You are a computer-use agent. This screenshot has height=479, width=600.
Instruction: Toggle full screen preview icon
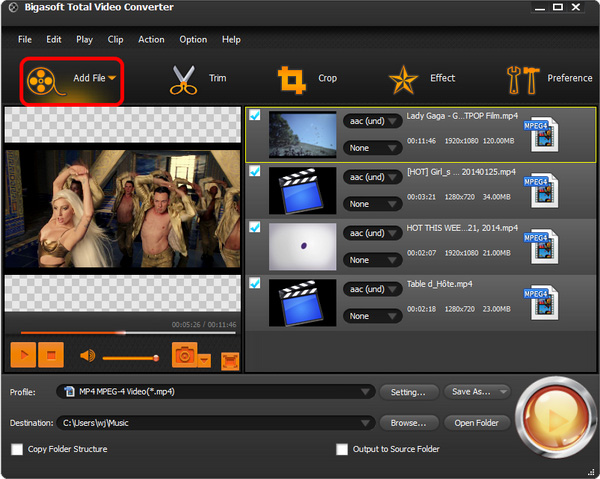230,361
